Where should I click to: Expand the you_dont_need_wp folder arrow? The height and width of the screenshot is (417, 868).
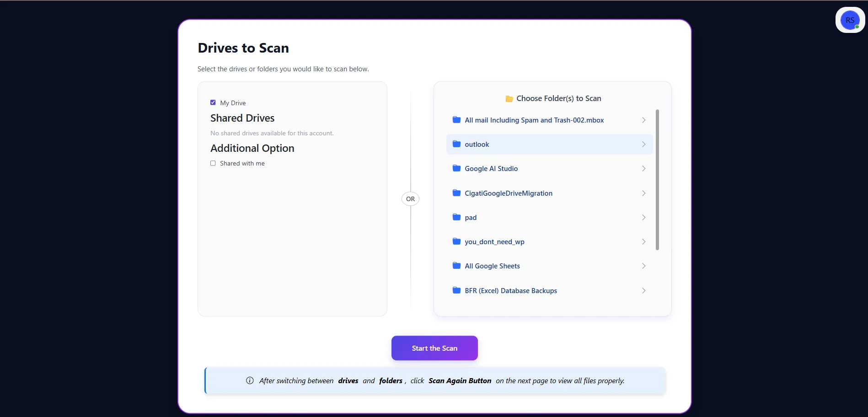(x=643, y=241)
